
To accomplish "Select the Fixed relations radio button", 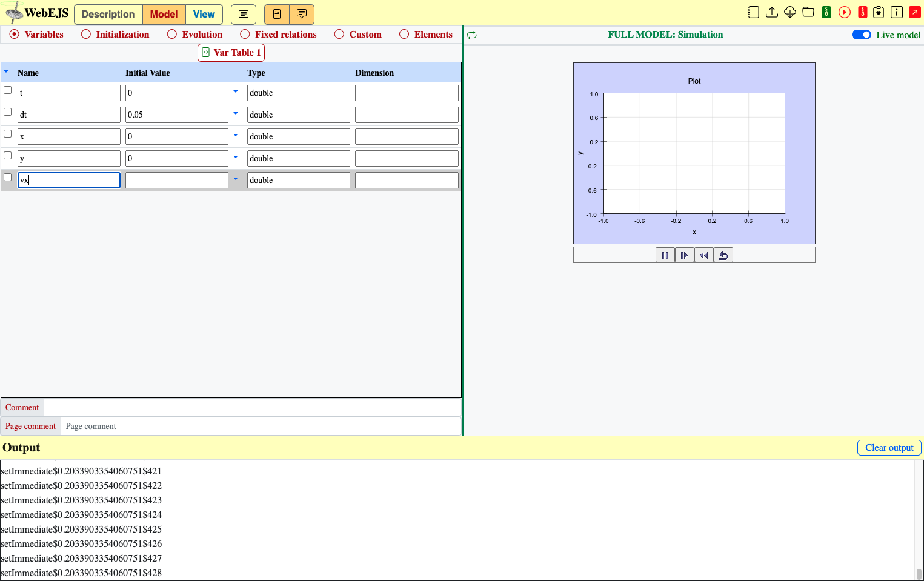I will click(245, 34).
